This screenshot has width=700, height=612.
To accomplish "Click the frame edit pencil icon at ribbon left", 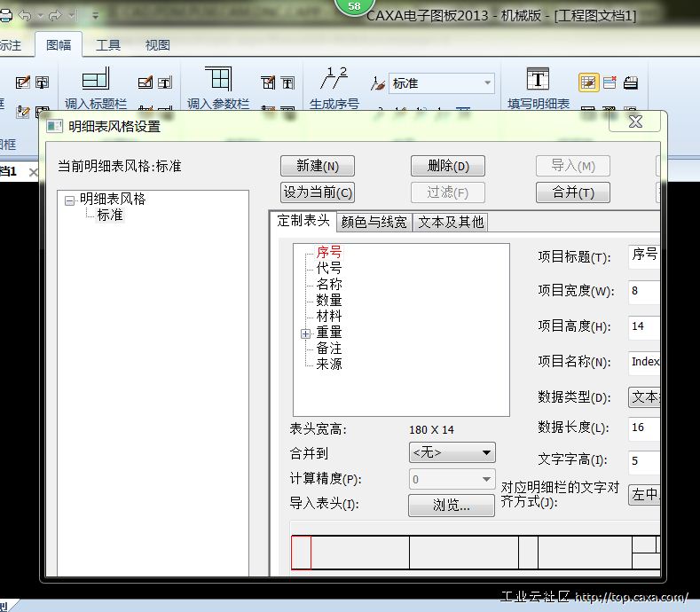I will click(23, 82).
